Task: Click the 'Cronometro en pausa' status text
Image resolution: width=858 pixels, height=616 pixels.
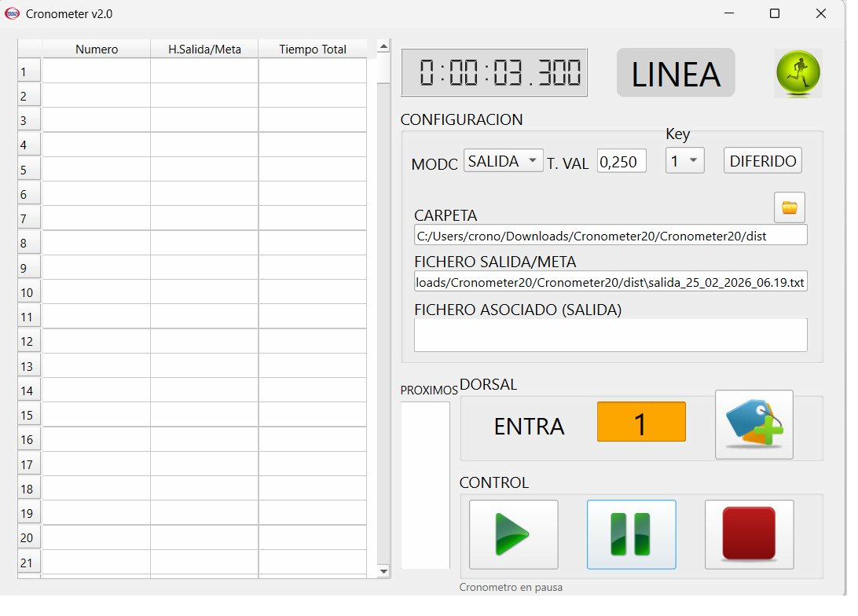Action: [x=511, y=587]
